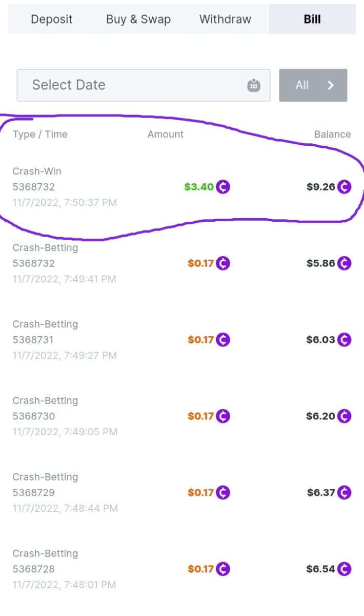Select the Bill tab
The image size is (364, 616).
312,20
